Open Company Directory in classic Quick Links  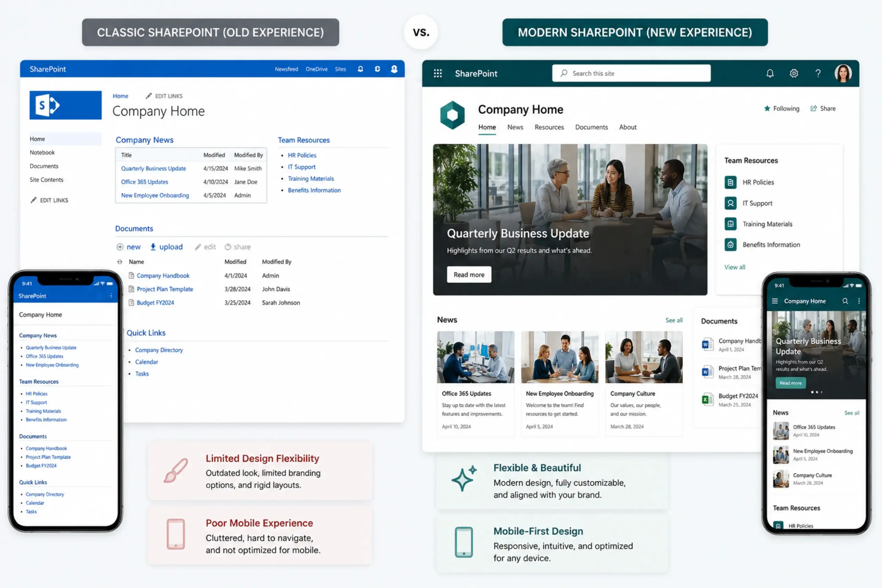click(x=159, y=350)
